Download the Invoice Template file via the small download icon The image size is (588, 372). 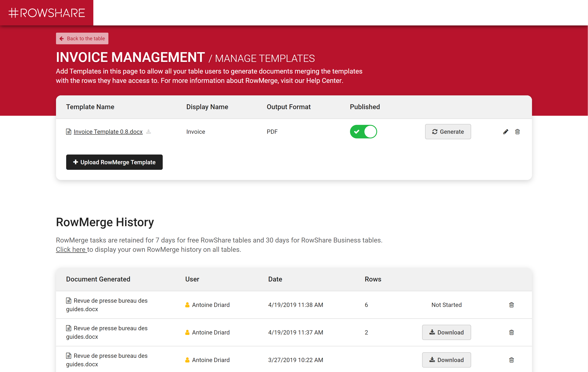tap(148, 132)
